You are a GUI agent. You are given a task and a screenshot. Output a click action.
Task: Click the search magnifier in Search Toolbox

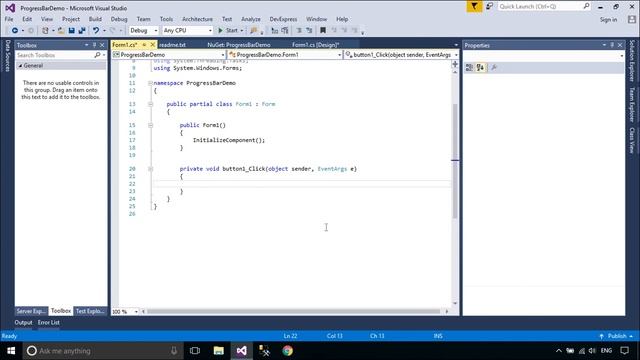[97, 55]
